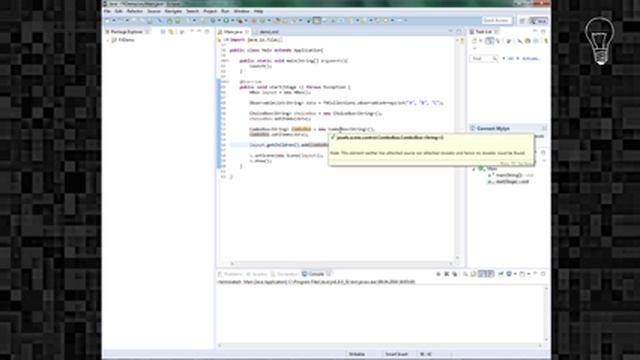Maximize the editor area
Image resolution: width=640 pixels, height=360 pixels.
click(459, 31)
